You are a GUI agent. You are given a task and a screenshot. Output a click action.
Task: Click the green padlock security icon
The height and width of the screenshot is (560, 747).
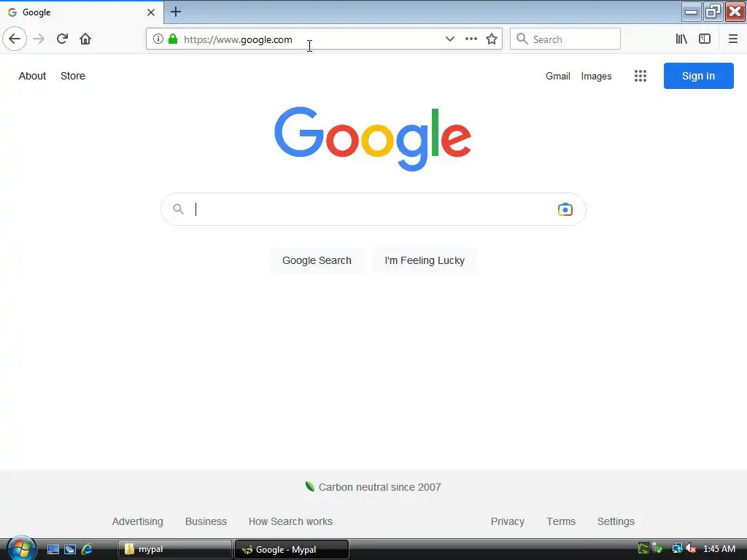click(x=173, y=39)
